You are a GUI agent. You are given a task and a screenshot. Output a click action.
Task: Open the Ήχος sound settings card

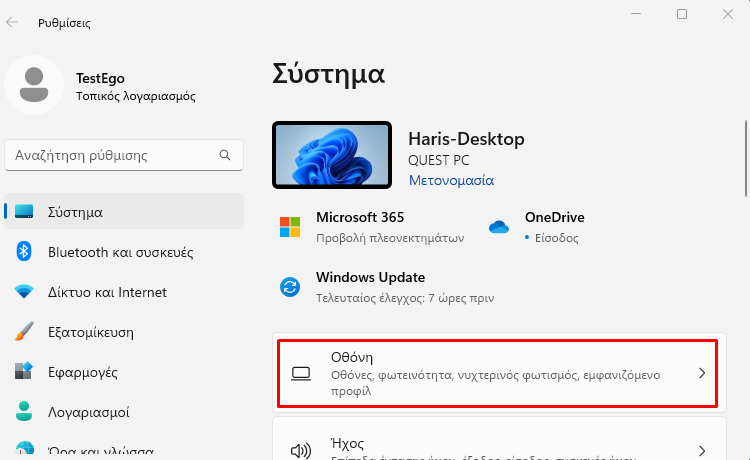(x=499, y=440)
